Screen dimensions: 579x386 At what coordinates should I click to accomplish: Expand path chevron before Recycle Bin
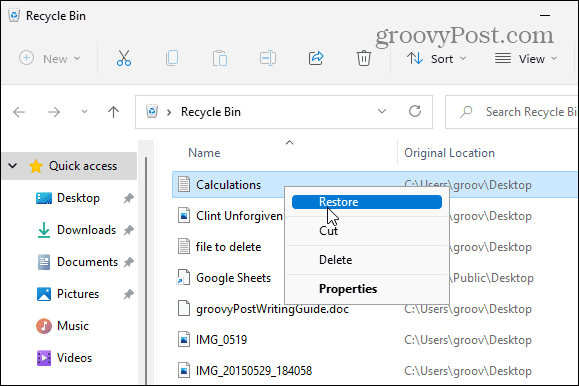click(x=169, y=112)
